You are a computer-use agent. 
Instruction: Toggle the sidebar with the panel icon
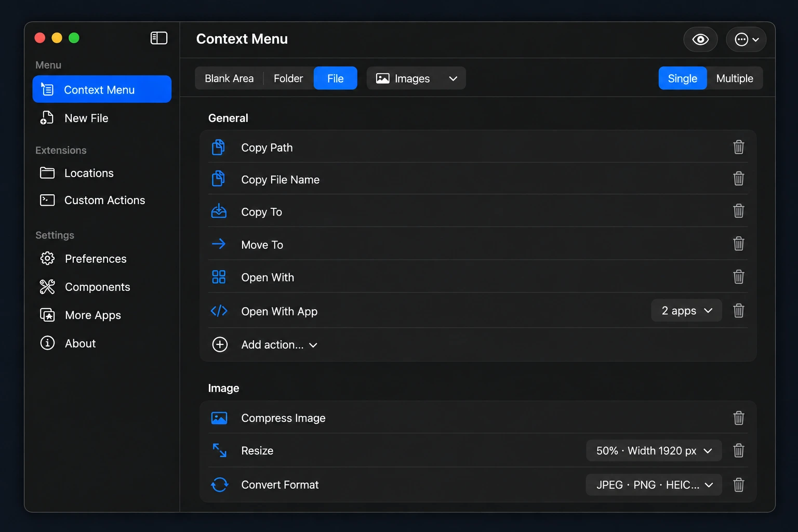[x=159, y=38]
